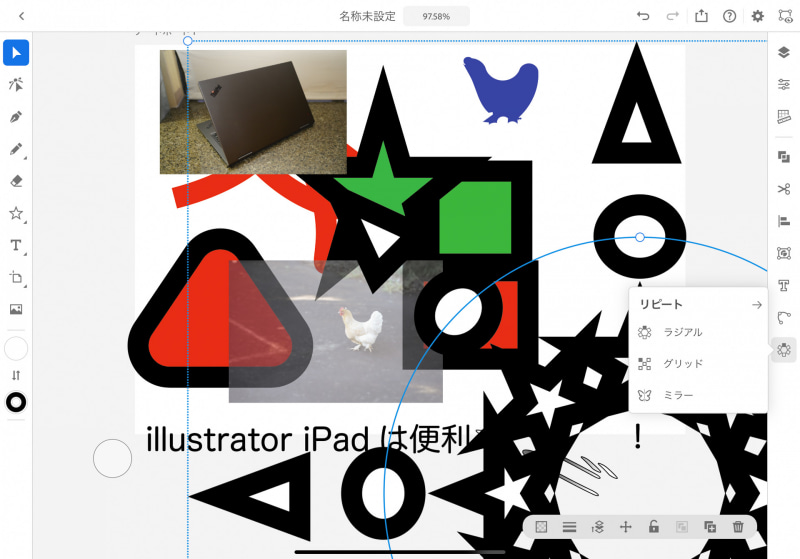Toggle the lock icon in bottom bar
Screen dimensions: 800x559
654,526
